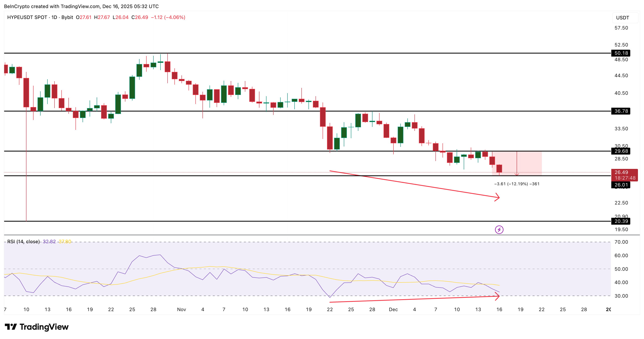Click the Dec label on date axis
Image resolution: width=644 pixels, height=339 pixels.
tap(393, 310)
